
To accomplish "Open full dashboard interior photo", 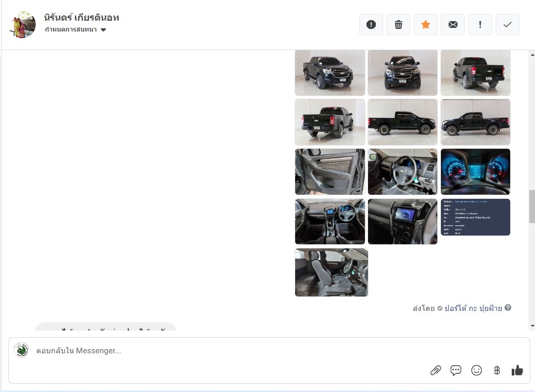I will coord(330,222).
